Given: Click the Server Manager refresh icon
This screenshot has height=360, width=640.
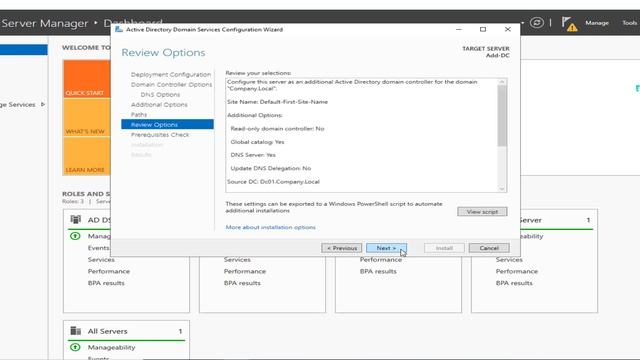Looking at the screenshot, I should pyautogui.click(x=537, y=23).
